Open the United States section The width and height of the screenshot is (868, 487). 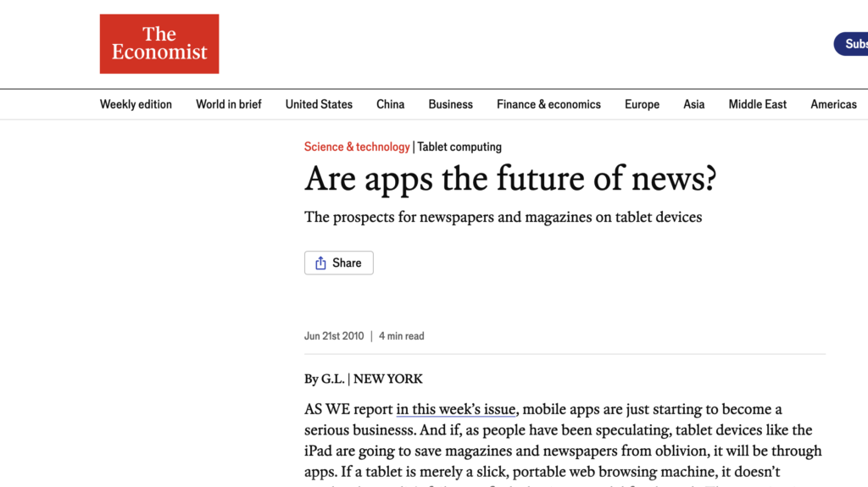[319, 104]
